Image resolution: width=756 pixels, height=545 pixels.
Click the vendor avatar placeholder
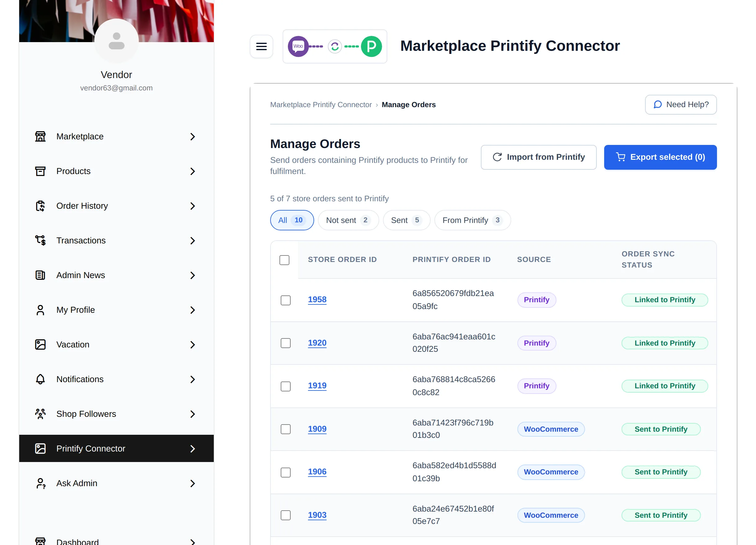tap(116, 41)
